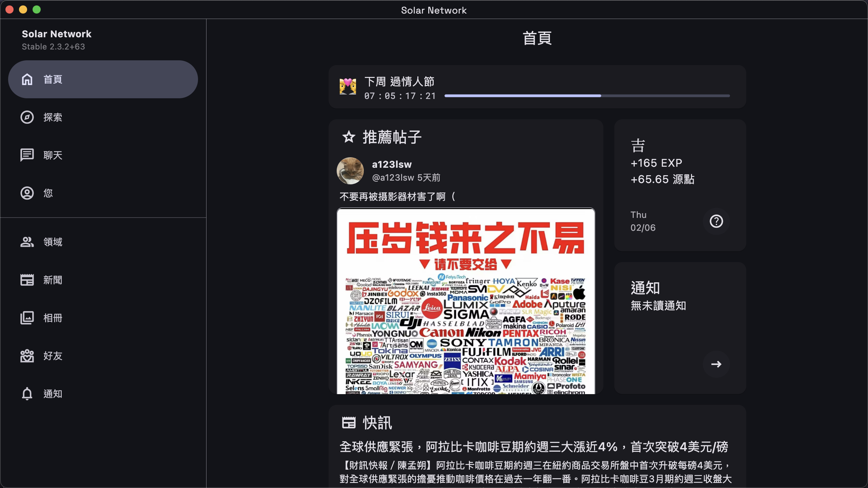Click the home icon in the sidebar
Image resolution: width=868 pixels, height=488 pixels.
27,79
